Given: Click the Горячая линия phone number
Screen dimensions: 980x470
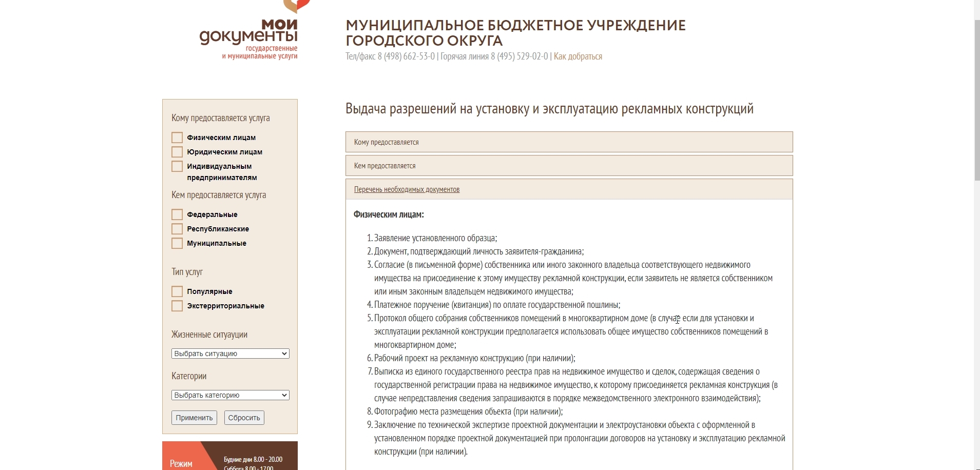Looking at the screenshot, I should click(494, 56).
